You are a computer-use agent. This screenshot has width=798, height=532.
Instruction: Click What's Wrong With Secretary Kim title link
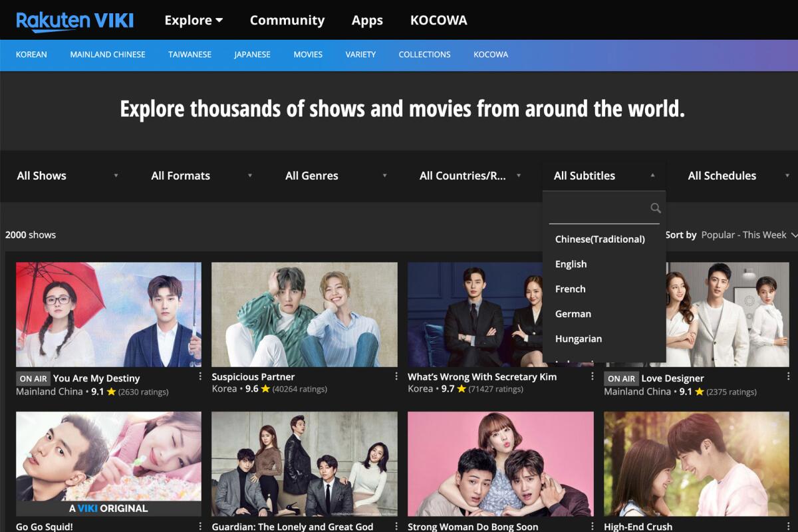point(482,376)
